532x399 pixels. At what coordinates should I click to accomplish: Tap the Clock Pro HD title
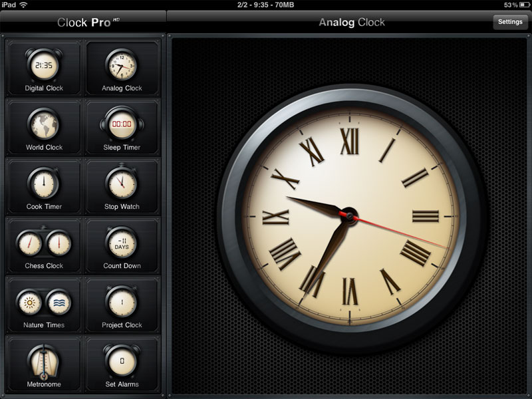pyautogui.click(x=83, y=23)
